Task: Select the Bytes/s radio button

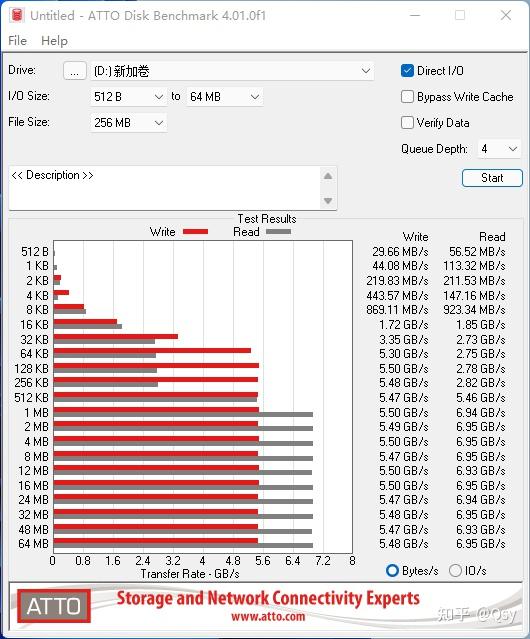Action: point(392,571)
